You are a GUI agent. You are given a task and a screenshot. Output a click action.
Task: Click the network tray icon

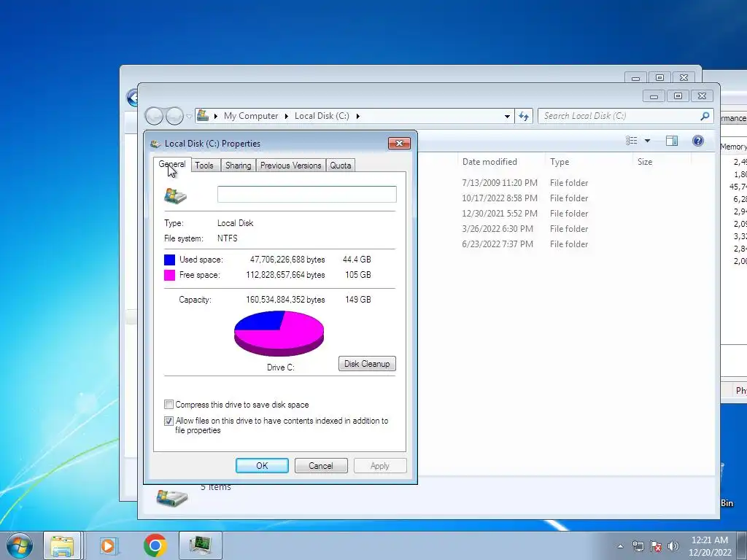(638, 546)
